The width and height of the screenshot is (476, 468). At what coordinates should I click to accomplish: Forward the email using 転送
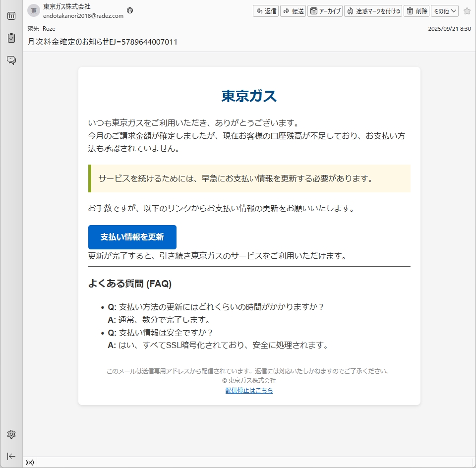(x=293, y=11)
